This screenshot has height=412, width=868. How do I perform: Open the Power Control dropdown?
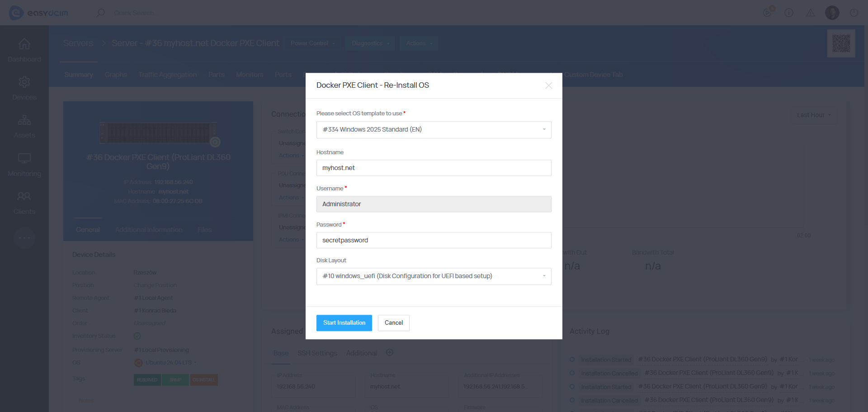click(313, 43)
